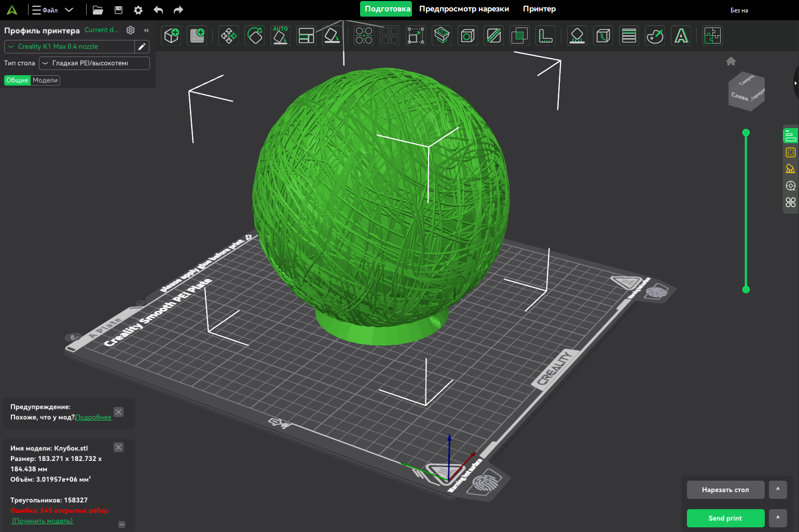Open the Measure ruler tool
Viewport: 799px width, 532px height.
pos(545,36)
